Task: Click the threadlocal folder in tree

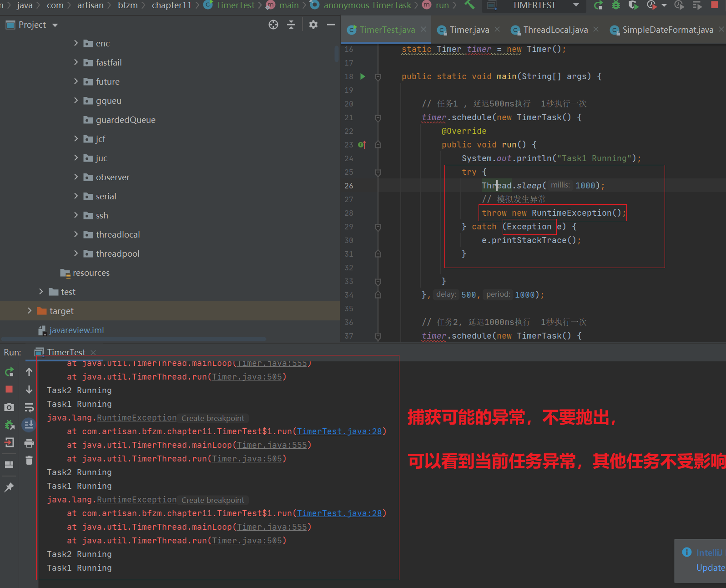Action: 118,234
